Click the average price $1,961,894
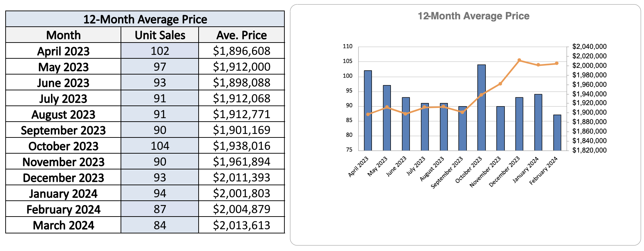 click(x=241, y=162)
